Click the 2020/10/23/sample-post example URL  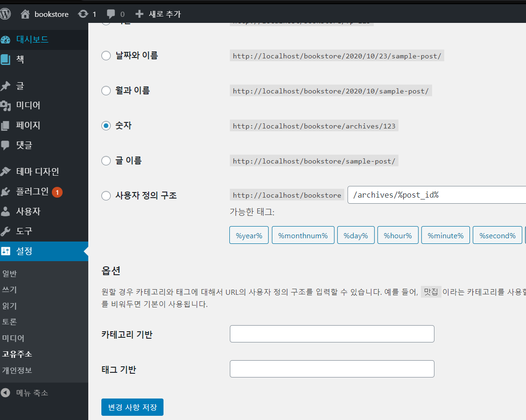(337, 56)
